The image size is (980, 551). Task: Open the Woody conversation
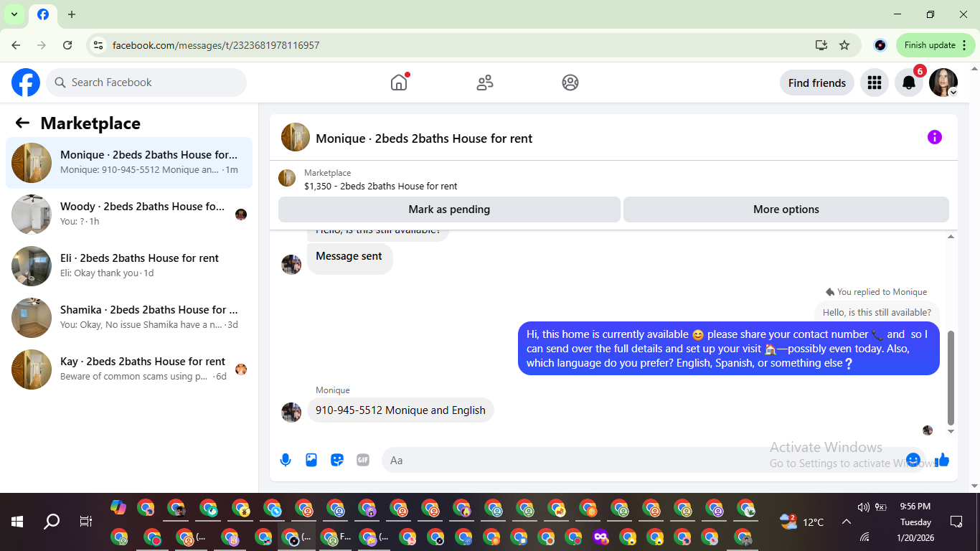129,215
